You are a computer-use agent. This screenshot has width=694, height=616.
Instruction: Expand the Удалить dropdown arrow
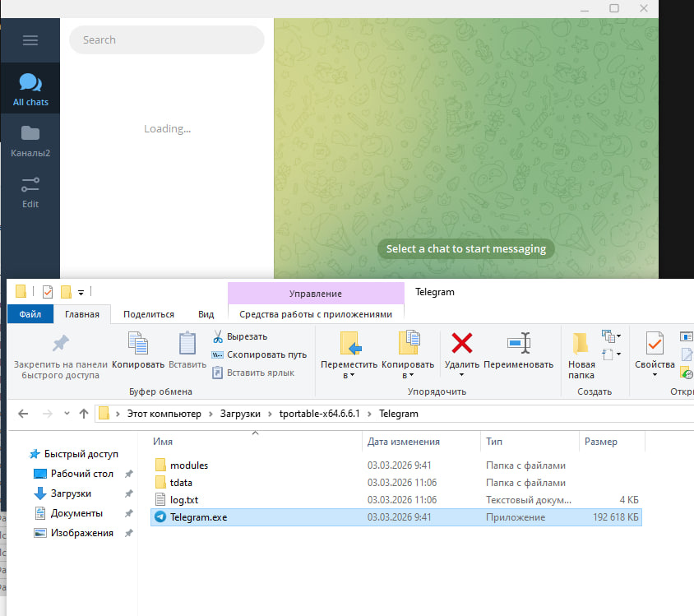pos(461,375)
